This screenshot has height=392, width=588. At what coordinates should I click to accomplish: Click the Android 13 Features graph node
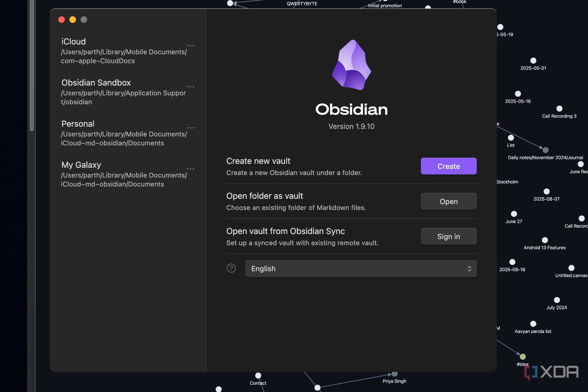click(x=545, y=240)
